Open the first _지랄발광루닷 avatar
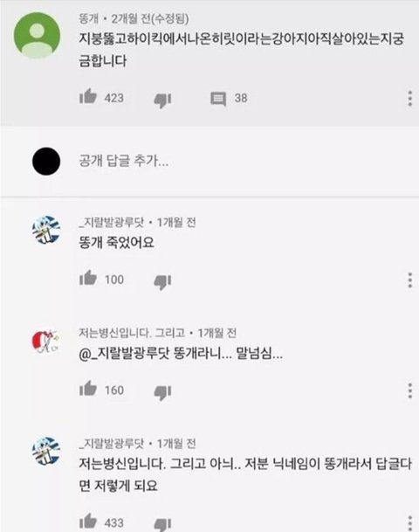 click(46, 230)
